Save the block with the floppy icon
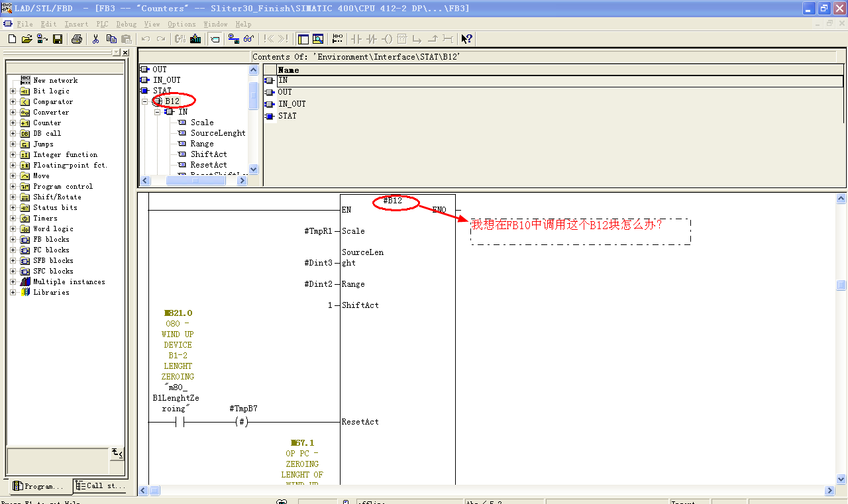848x504 pixels. (57, 39)
